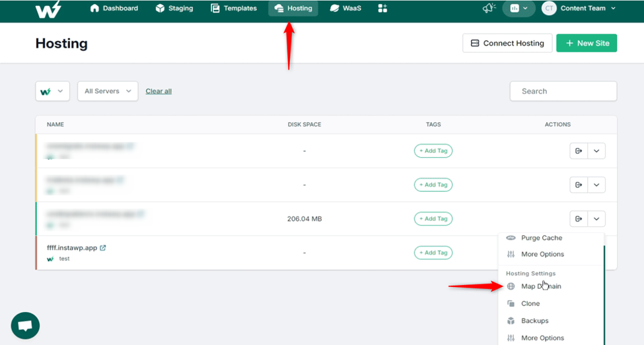Image resolution: width=644 pixels, height=345 pixels.
Task: Expand the stats dropdown in header
Action: tap(519, 8)
